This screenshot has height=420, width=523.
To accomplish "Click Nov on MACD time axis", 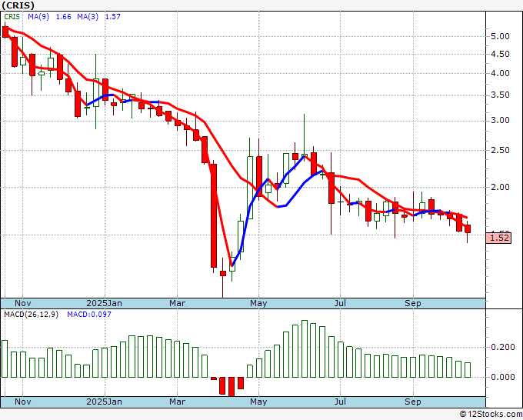I will (x=22, y=402).
